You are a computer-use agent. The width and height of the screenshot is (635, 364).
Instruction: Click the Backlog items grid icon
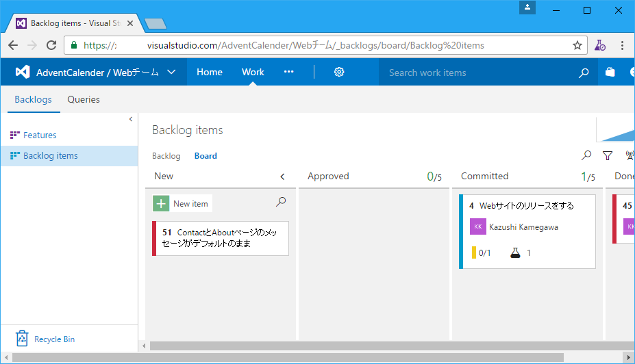click(x=15, y=155)
